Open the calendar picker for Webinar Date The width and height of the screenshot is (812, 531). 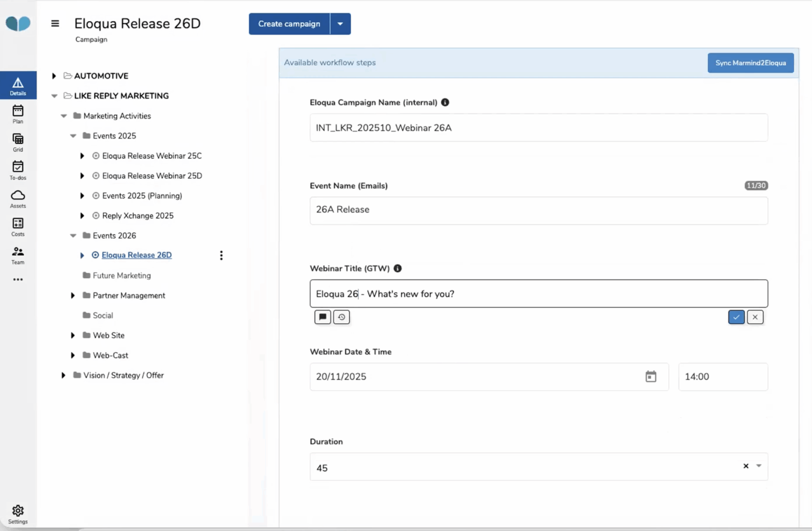coord(651,377)
